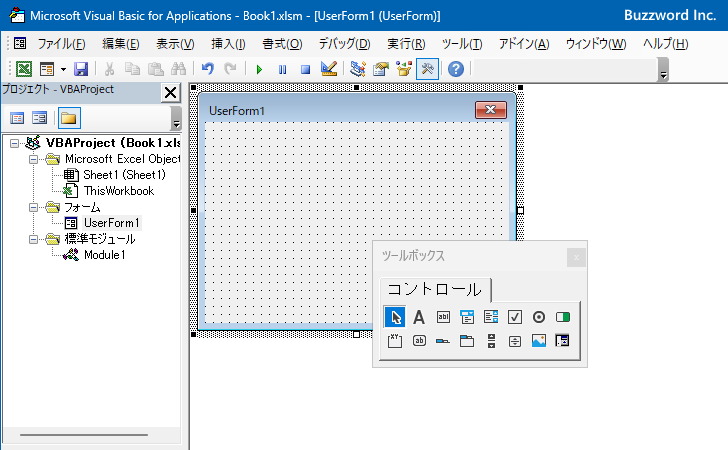
Task: Expand the standard toolbar options arrow
Action: point(663,70)
